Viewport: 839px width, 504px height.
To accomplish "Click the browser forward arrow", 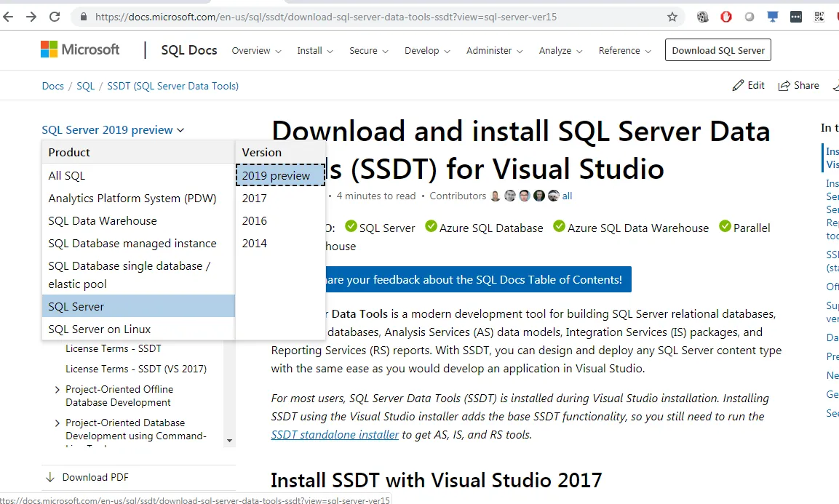I will click(31, 17).
